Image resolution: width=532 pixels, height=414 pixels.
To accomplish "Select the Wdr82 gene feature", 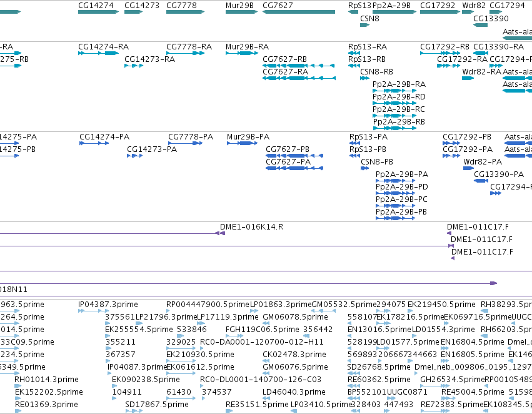I will pos(468,12).
